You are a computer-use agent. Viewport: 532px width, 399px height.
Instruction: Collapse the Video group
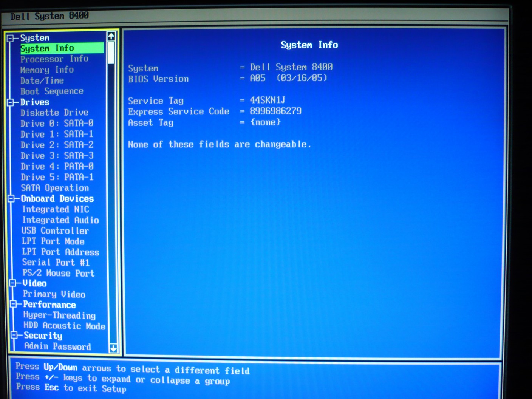pos(13,283)
